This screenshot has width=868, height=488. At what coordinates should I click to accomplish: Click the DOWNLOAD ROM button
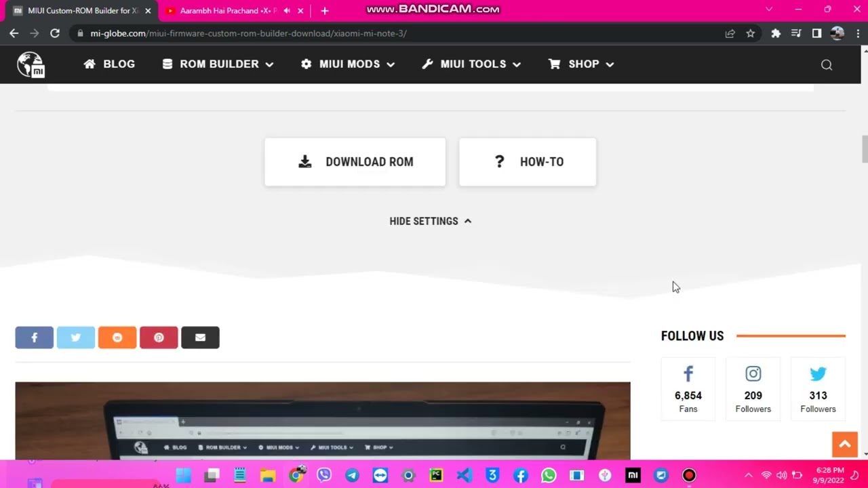355,162
